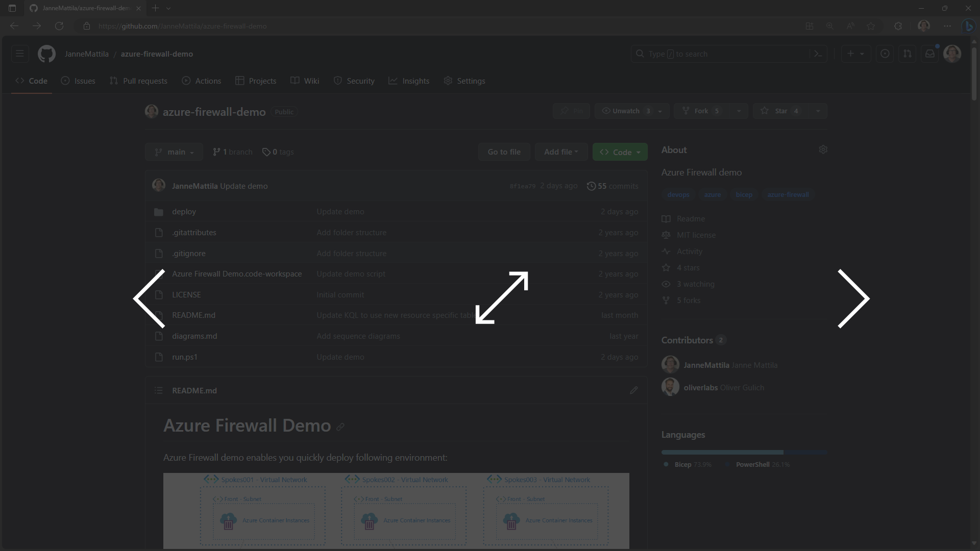
Task: Add page to favorites with star icon in browser
Action: coord(871,26)
